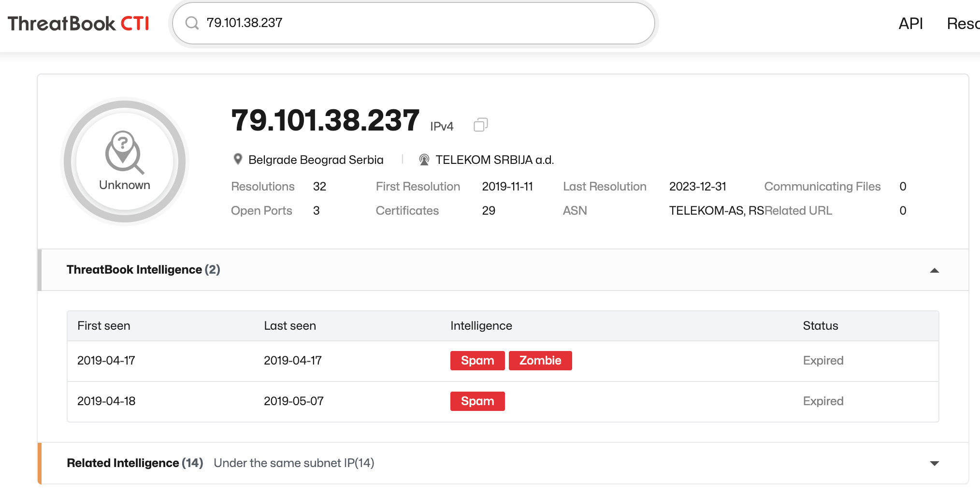The width and height of the screenshot is (980, 497).
Task: Click first seen cell 2019-04-17
Action: pos(106,361)
